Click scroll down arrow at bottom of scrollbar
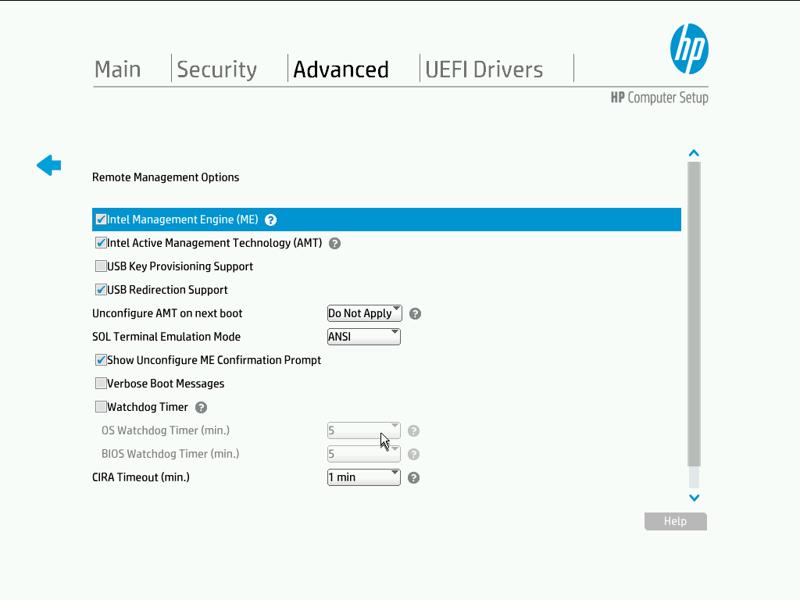Viewport: 800px width, 600px height. (694, 498)
